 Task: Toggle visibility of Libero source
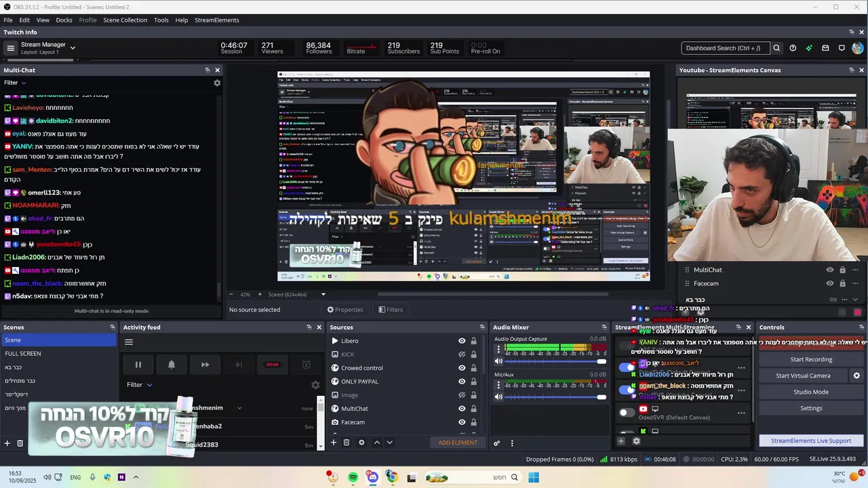click(x=462, y=341)
